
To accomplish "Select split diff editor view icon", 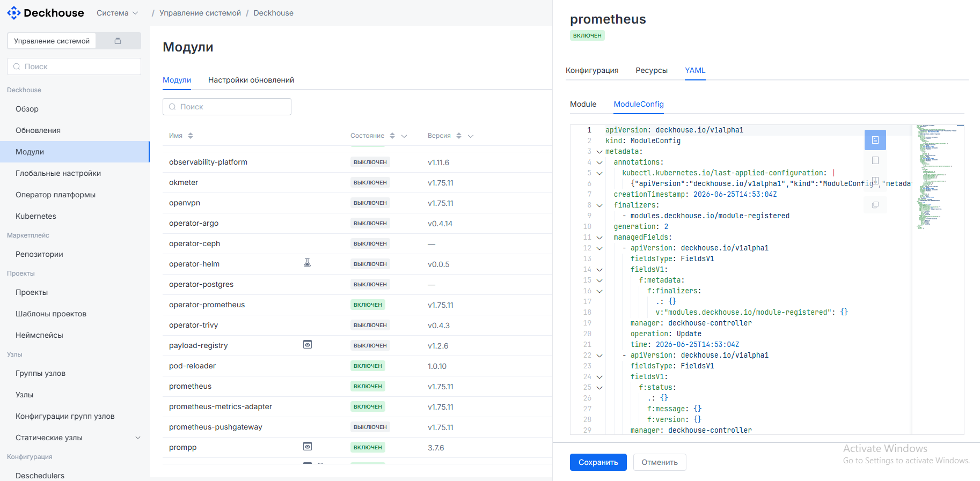I will click(x=875, y=181).
